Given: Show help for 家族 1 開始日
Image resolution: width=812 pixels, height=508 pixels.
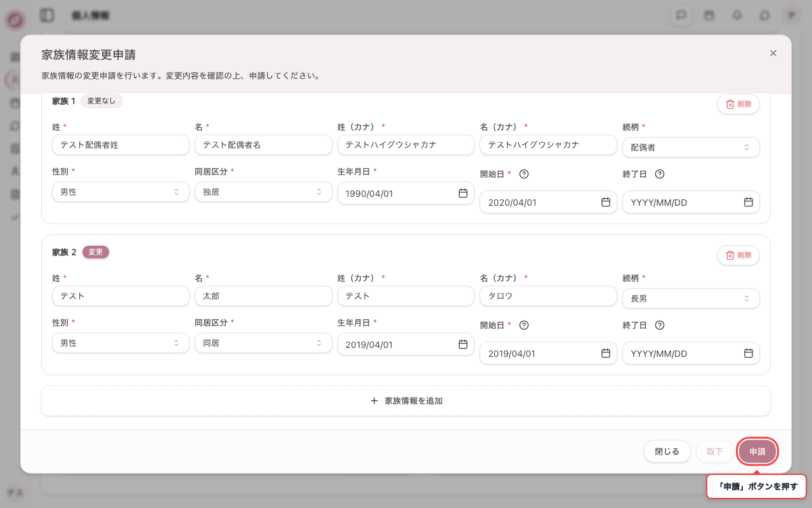Looking at the screenshot, I should [524, 174].
